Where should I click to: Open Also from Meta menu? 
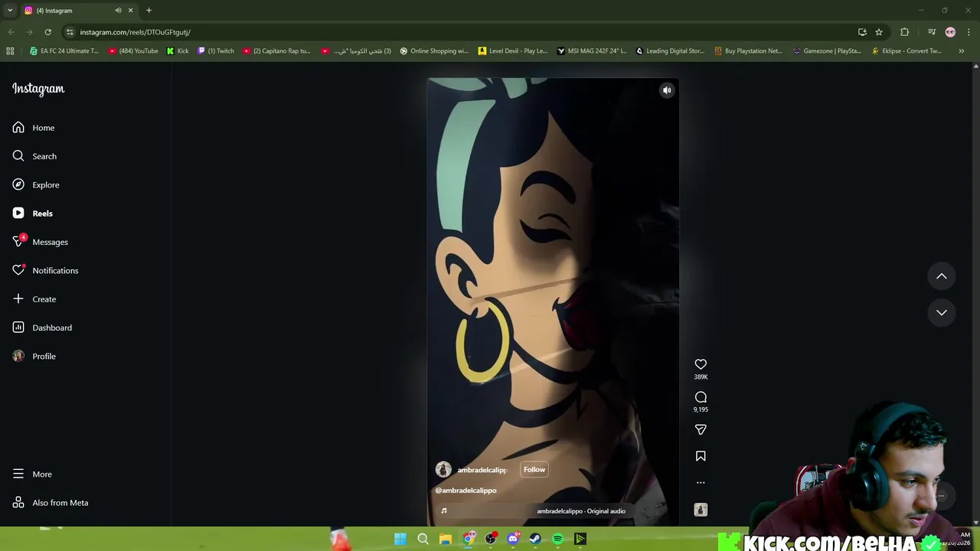pyautogui.click(x=51, y=503)
